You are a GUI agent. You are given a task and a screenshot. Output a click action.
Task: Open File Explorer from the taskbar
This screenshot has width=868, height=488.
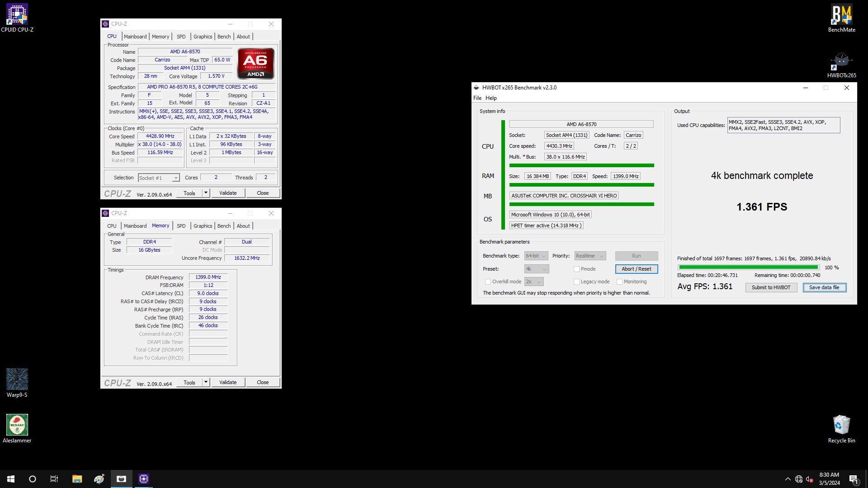click(x=77, y=479)
